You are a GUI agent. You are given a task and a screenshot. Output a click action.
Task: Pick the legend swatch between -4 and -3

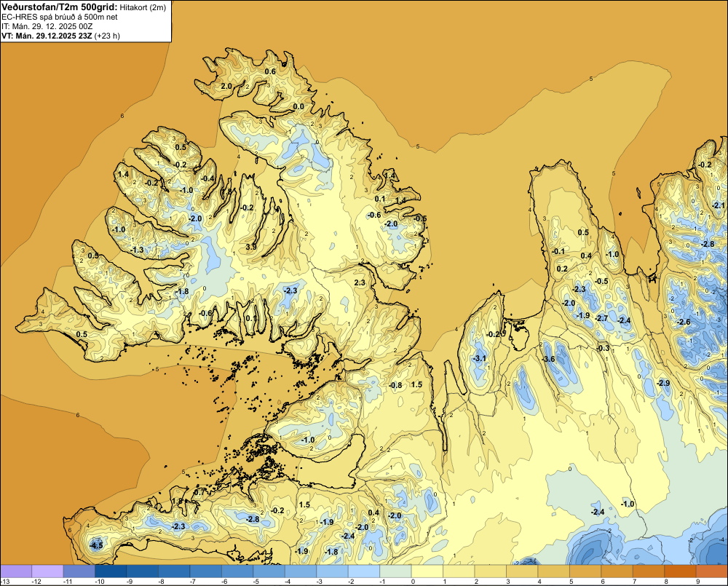[301, 571]
